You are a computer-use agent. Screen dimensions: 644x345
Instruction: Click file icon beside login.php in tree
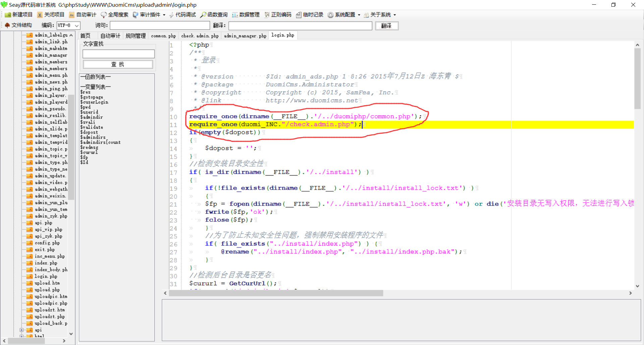(30, 276)
